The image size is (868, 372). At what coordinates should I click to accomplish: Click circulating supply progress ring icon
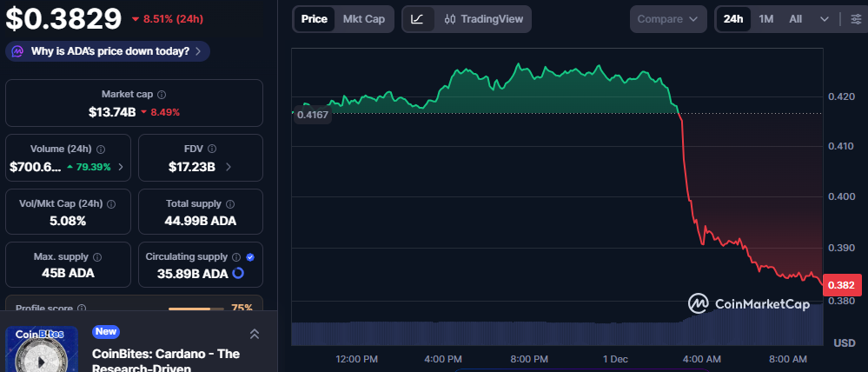click(238, 274)
